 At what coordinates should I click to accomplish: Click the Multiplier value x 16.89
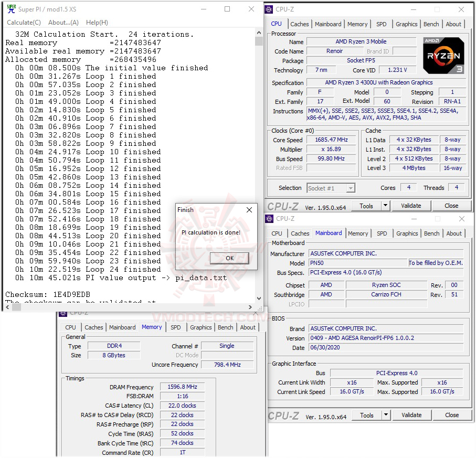pos(331,150)
